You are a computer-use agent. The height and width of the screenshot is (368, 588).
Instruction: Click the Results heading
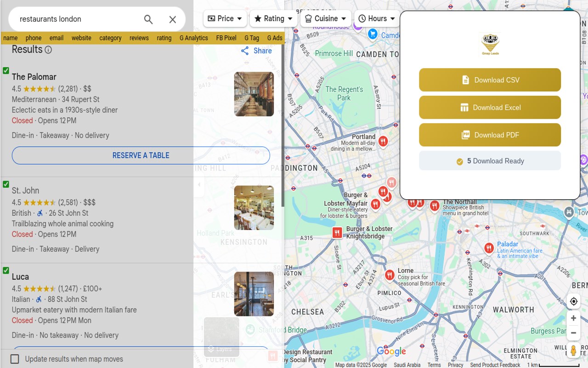pyautogui.click(x=27, y=50)
